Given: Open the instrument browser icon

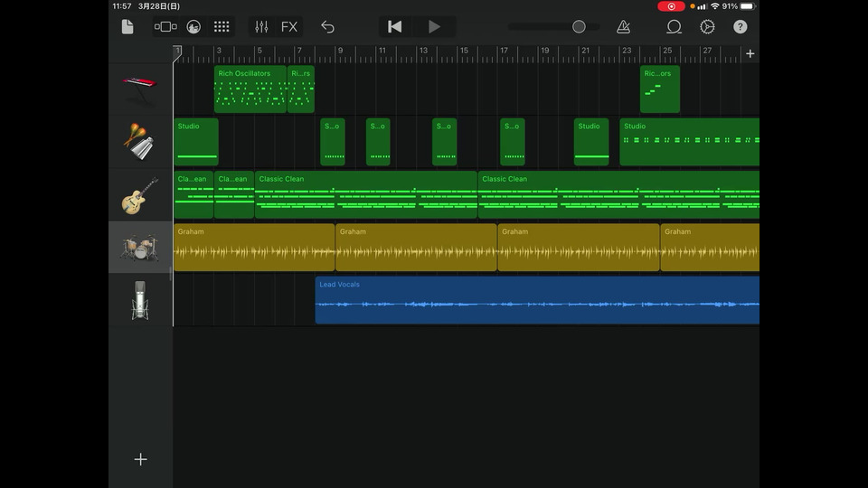Looking at the screenshot, I should click(193, 26).
